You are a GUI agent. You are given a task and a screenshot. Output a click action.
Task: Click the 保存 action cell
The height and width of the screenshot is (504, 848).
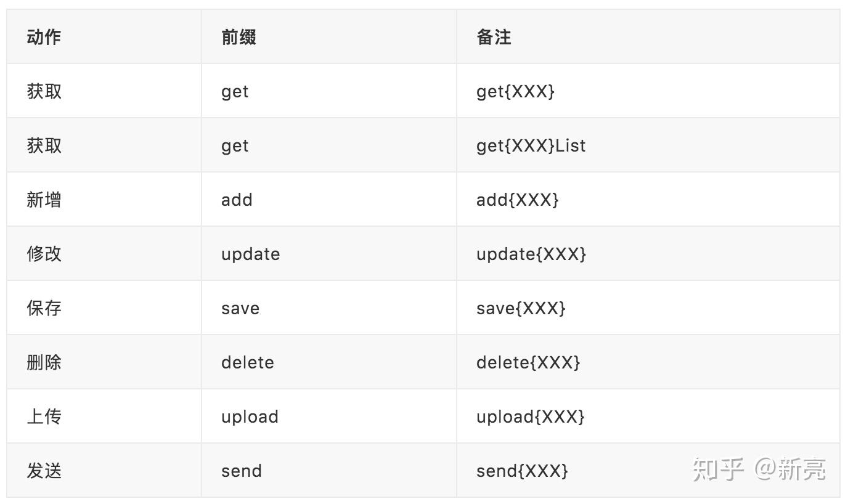pos(104,308)
